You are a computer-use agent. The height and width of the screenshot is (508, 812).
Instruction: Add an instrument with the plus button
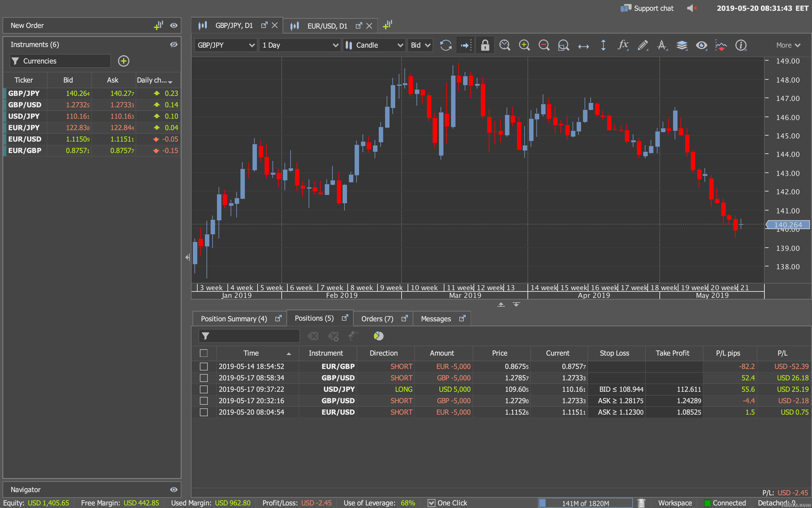click(123, 61)
